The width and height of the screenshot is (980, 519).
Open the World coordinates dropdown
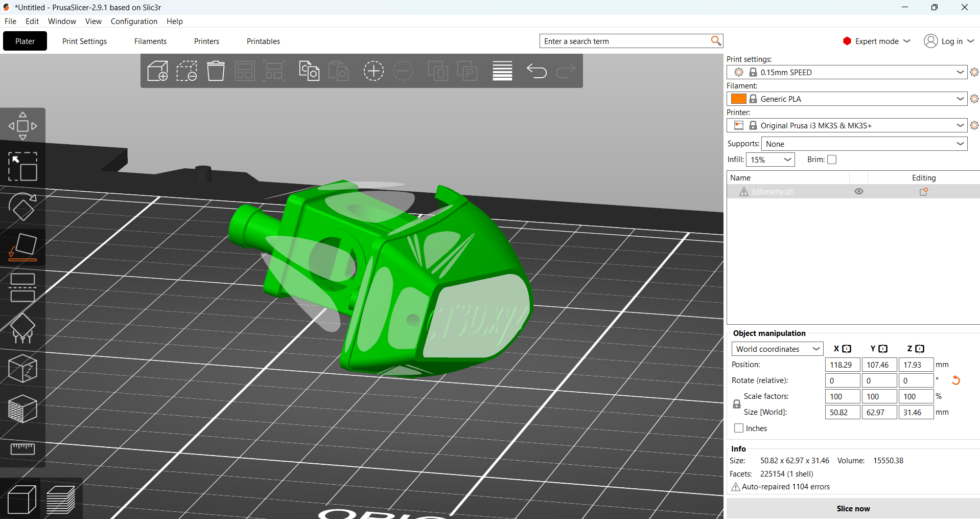pyautogui.click(x=778, y=349)
